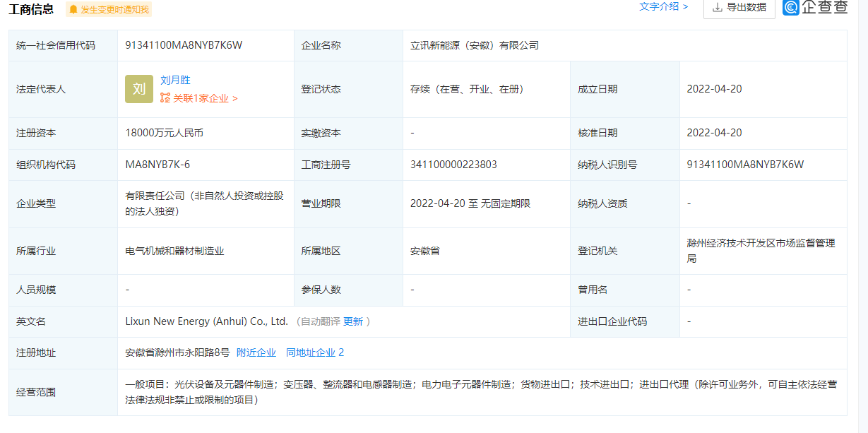Click the 法定代表人 label cell
Viewport: 868px width, 433px height.
click(63, 89)
